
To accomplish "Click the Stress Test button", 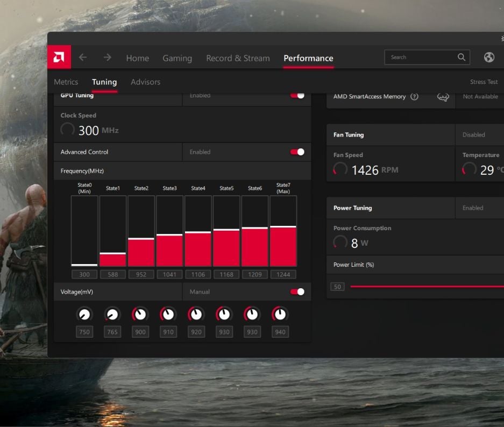I will (x=484, y=82).
